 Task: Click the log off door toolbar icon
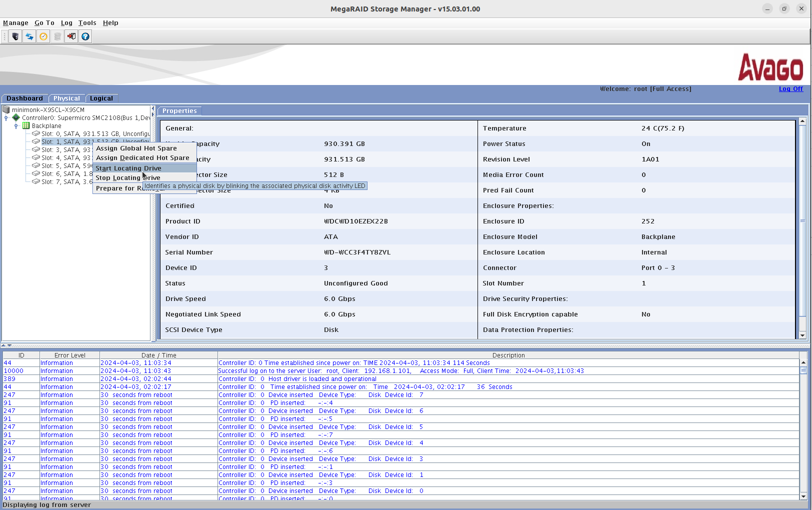click(71, 36)
